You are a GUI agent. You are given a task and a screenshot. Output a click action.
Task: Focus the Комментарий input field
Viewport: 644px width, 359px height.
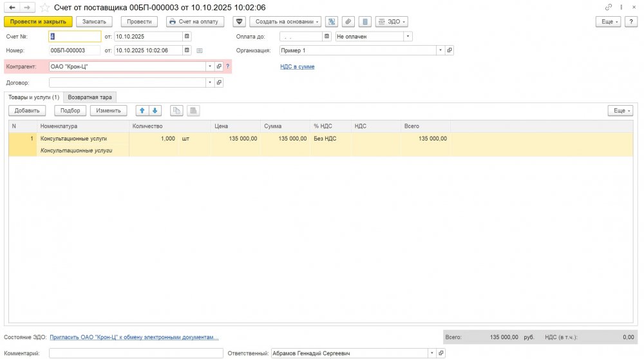[136, 353]
